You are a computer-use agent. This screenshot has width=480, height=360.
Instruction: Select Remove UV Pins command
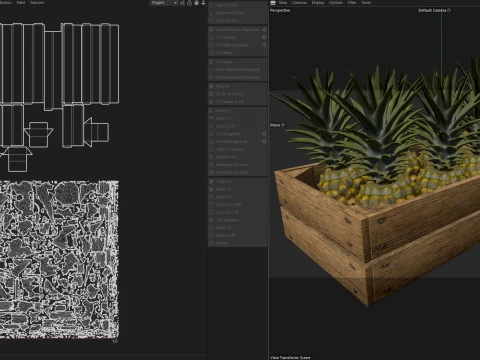tap(238, 13)
